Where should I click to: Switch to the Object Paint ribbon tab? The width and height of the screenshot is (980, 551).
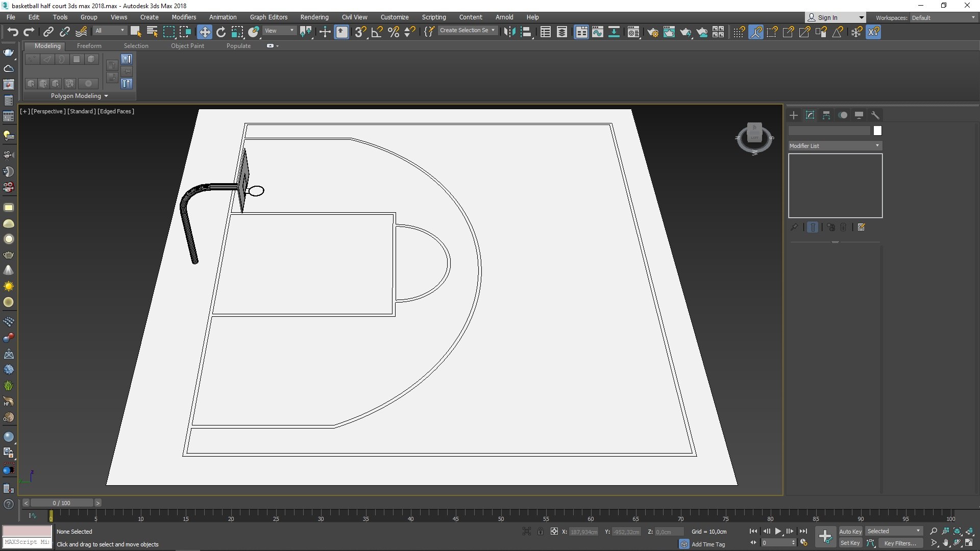[187, 46]
